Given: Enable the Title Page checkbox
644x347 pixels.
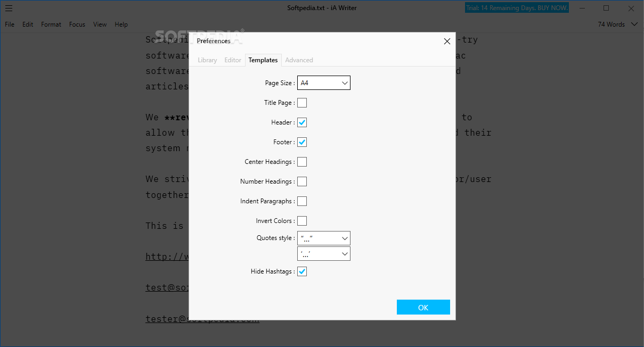Looking at the screenshot, I should (x=302, y=103).
